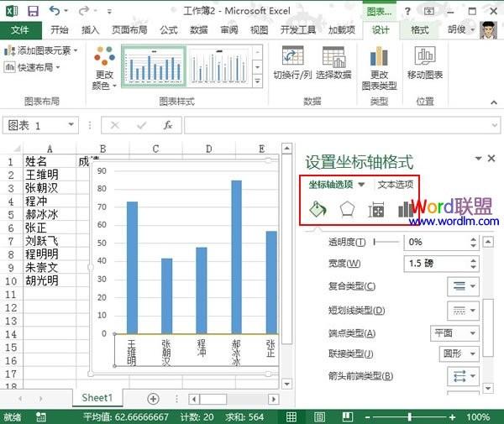Click the Sheet1 worksheet tab

point(97,398)
